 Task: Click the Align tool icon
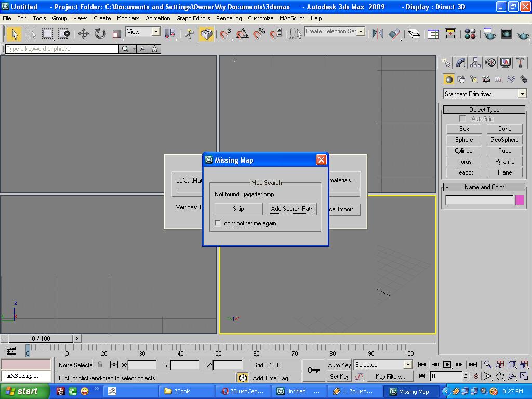coord(394,34)
